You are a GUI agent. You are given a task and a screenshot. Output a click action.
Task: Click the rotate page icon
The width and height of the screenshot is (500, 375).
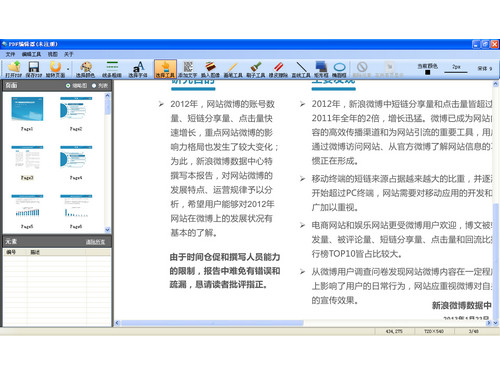[x=55, y=69]
